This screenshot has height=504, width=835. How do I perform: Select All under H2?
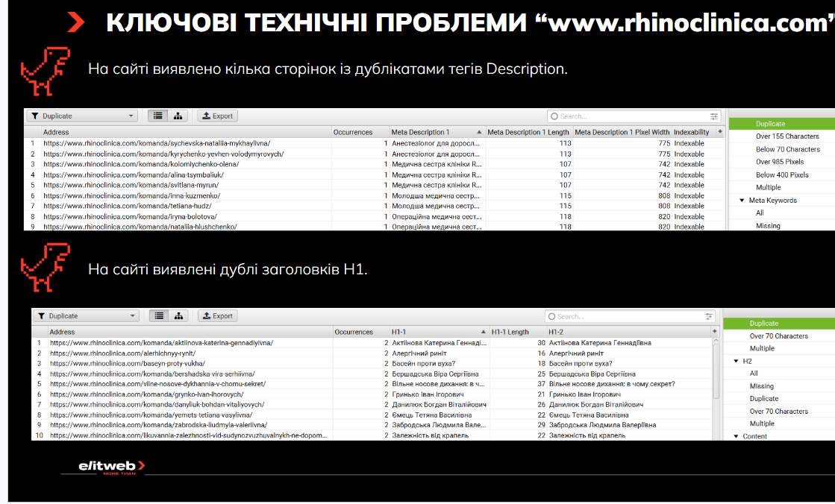(754, 374)
